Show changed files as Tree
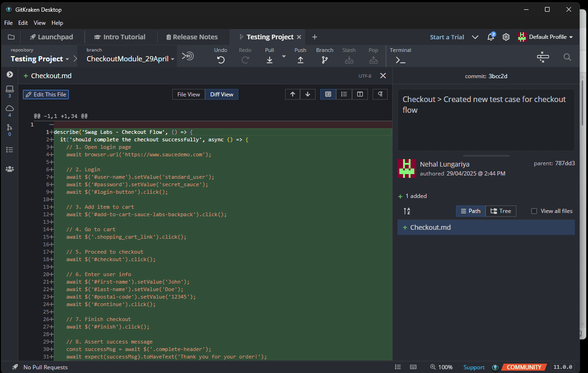 tap(501, 211)
